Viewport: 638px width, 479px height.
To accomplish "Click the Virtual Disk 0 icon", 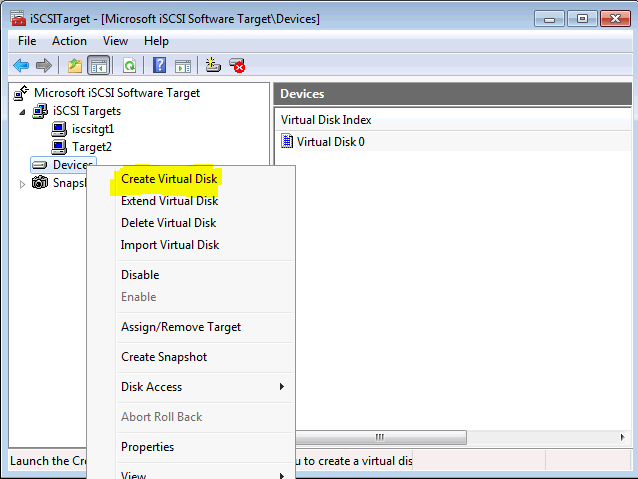I will coord(287,141).
